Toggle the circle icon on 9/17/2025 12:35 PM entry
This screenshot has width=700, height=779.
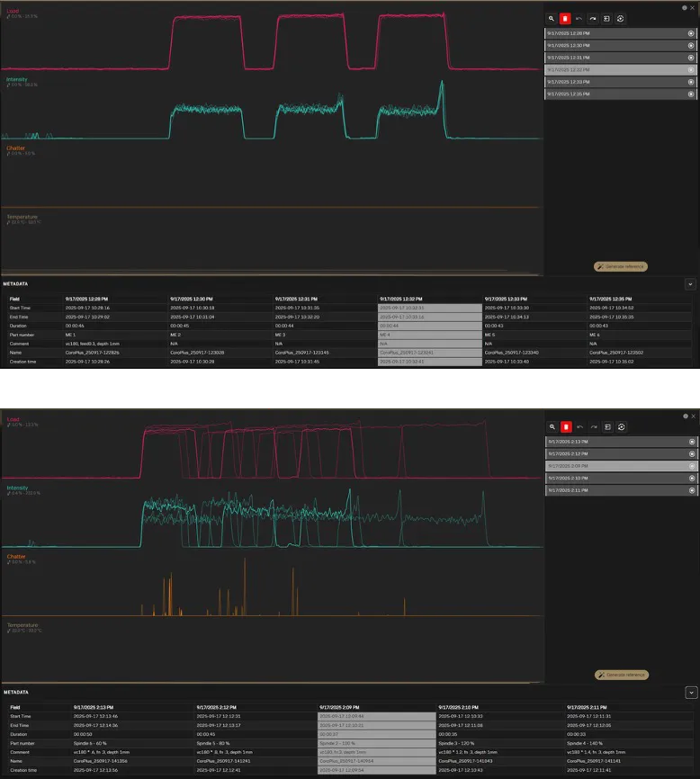pyautogui.click(x=691, y=94)
